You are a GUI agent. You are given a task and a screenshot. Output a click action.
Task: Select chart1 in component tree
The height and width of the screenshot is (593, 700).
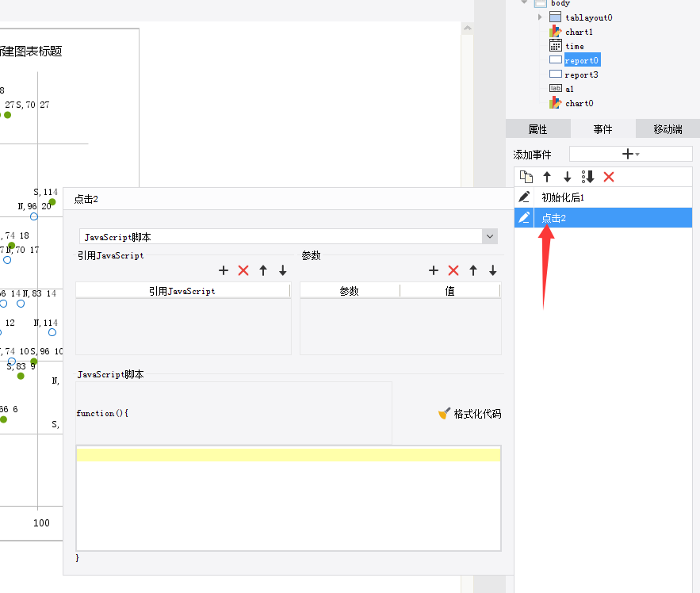point(579,33)
